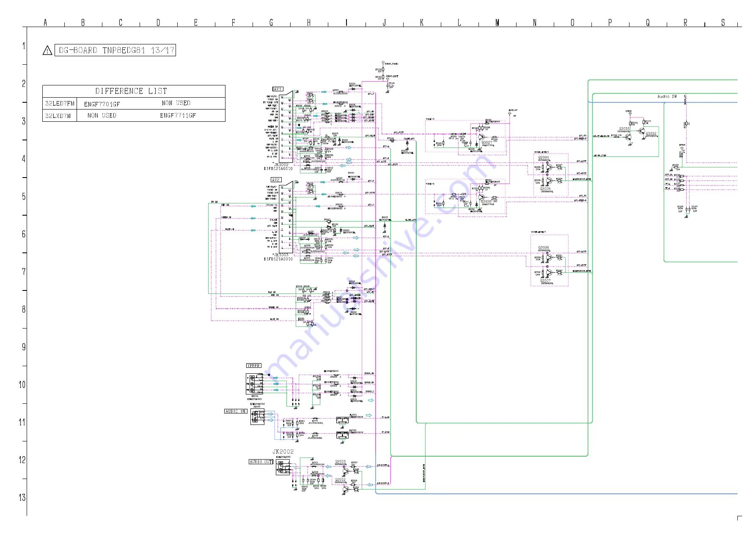756x534 pixels.
Task: Click transistor symbol Q3027
Action: point(481,137)
